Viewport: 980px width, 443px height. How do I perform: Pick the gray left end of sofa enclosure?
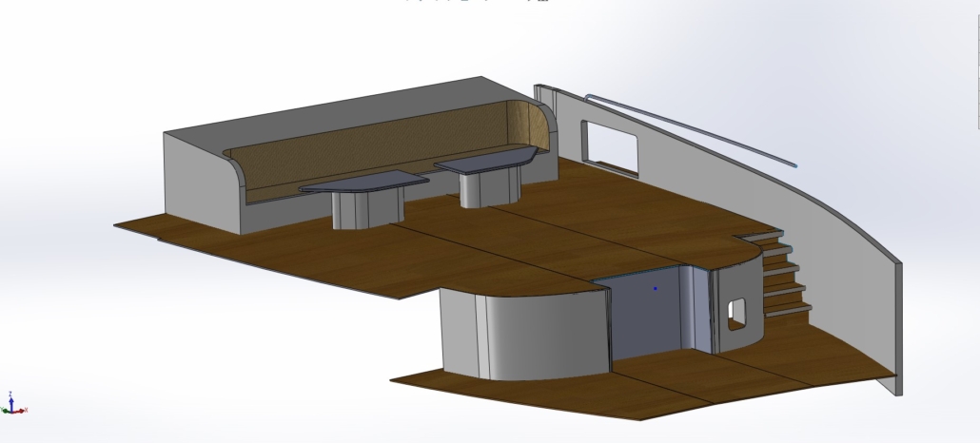pyautogui.click(x=200, y=181)
